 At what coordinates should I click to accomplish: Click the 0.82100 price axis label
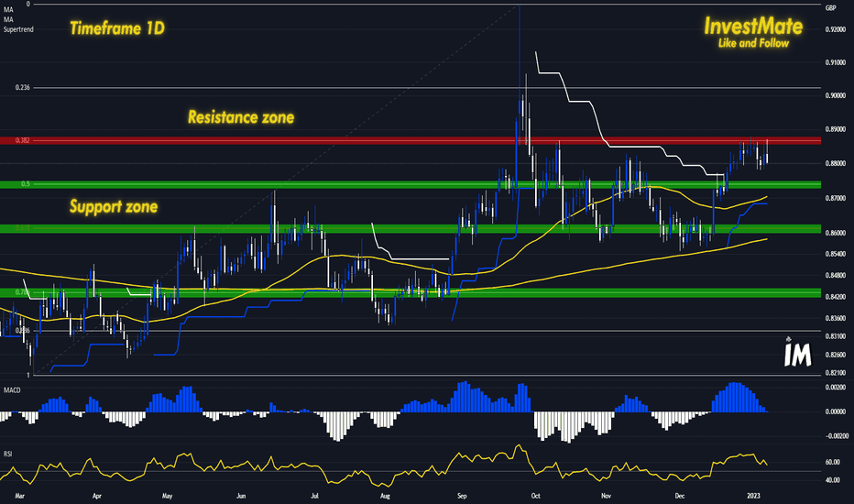(x=836, y=373)
